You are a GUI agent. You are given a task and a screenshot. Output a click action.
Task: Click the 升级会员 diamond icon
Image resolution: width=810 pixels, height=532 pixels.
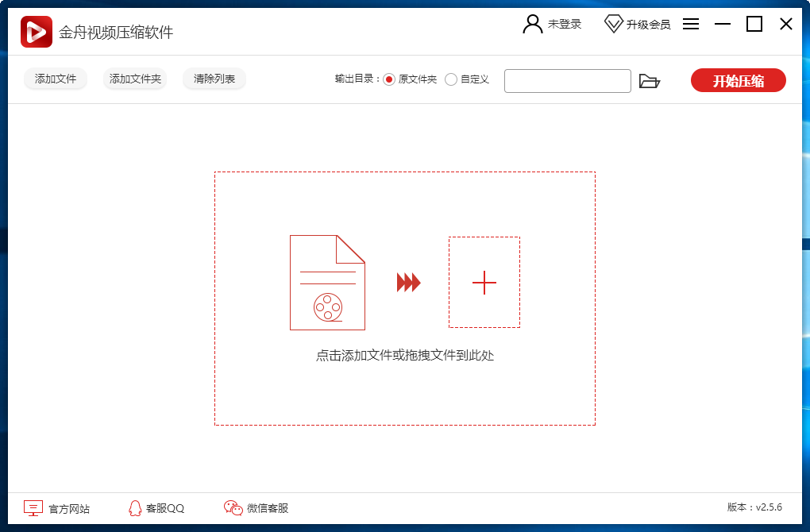(613, 23)
